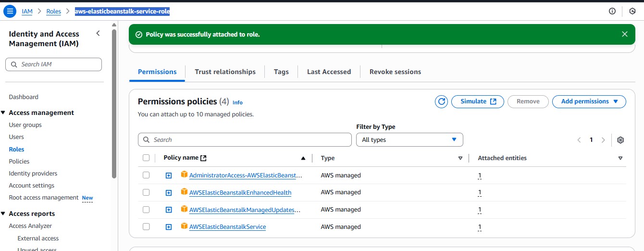Image resolution: width=644 pixels, height=251 pixels.
Task: Open the AWSElasticBeanstalkService policy link
Action: click(227, 227)
